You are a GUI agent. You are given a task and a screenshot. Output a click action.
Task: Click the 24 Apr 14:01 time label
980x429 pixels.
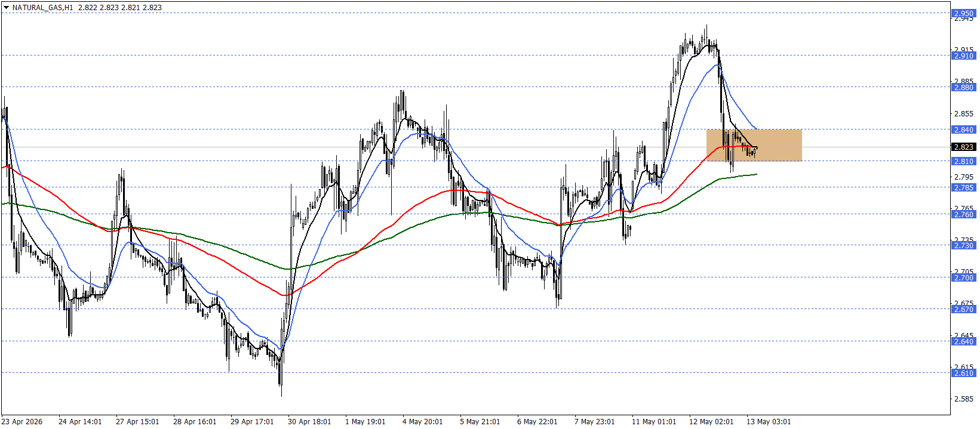click(x=80, y=421)
